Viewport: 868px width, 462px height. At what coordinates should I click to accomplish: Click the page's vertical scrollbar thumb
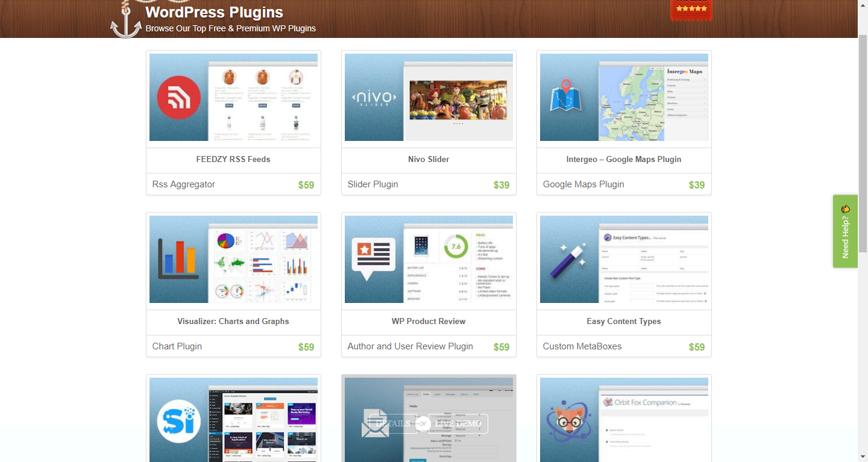pos(863,143)
